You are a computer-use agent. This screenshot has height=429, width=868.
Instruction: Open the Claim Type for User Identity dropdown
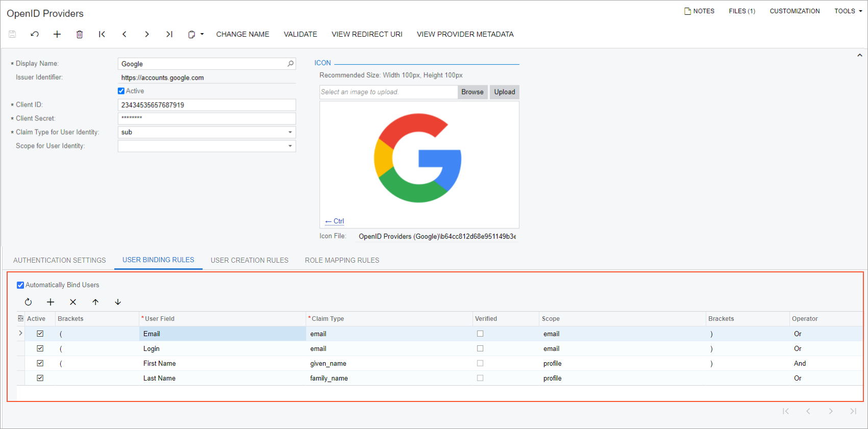290,132
